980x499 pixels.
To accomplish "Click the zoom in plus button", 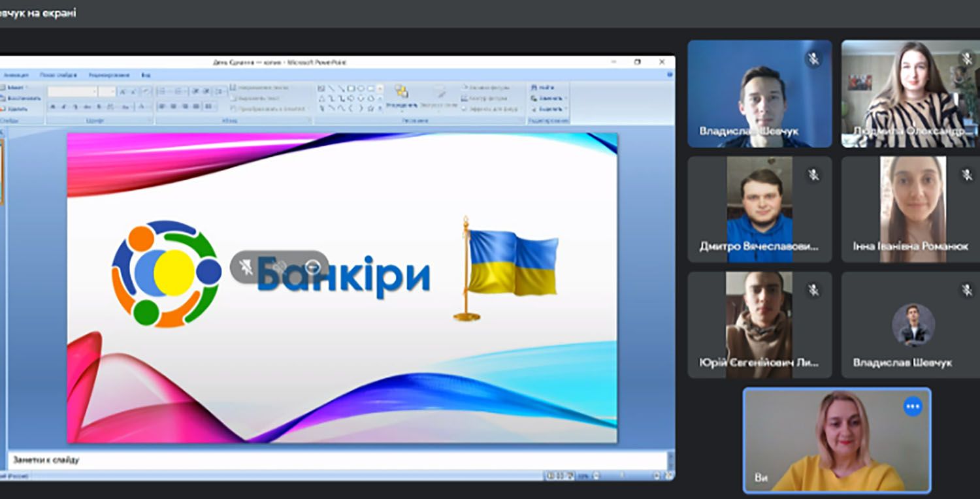I will (x=657, y=475).
